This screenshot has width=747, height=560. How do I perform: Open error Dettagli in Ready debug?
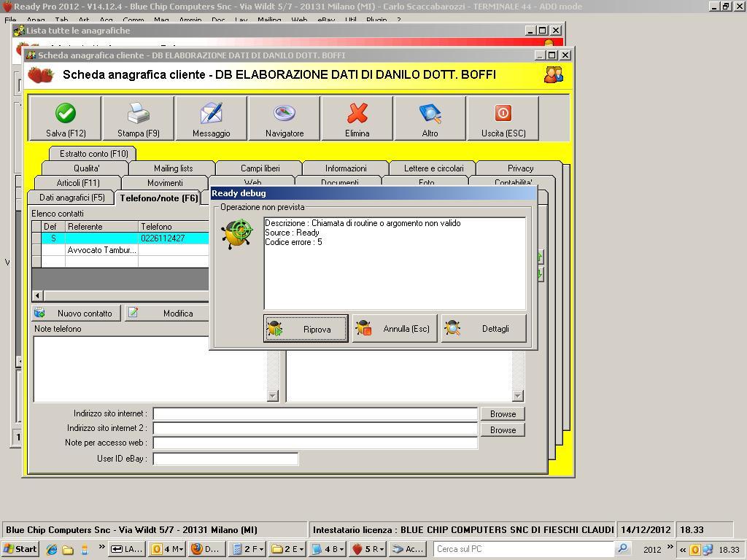pyautogui.click(x=484, y=328)
